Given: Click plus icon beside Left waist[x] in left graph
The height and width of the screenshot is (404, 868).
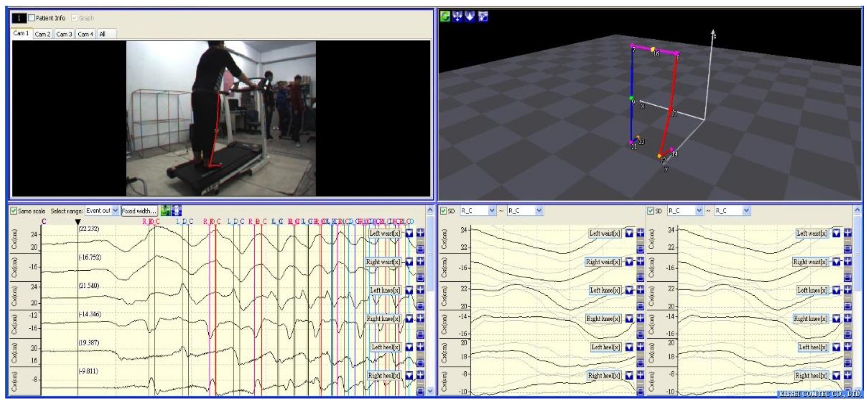Looking at the screenshot, I should pos(420,233).
